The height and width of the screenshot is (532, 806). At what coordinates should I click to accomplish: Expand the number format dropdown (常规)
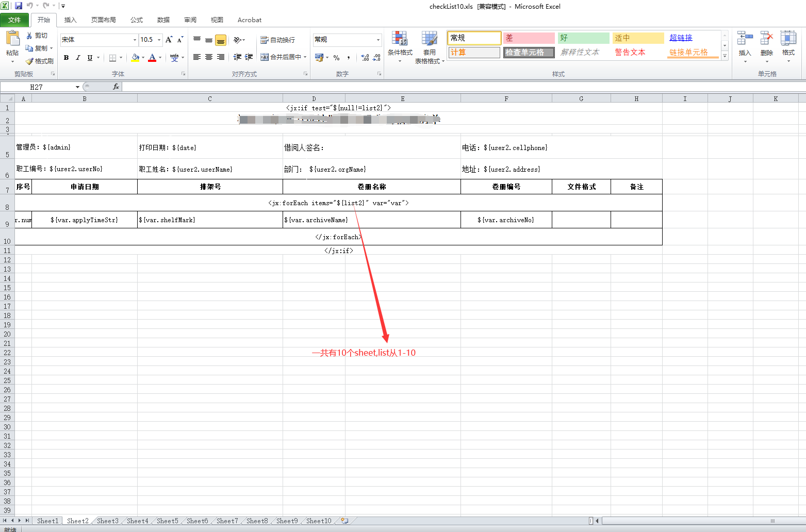(x=378, y=40)
